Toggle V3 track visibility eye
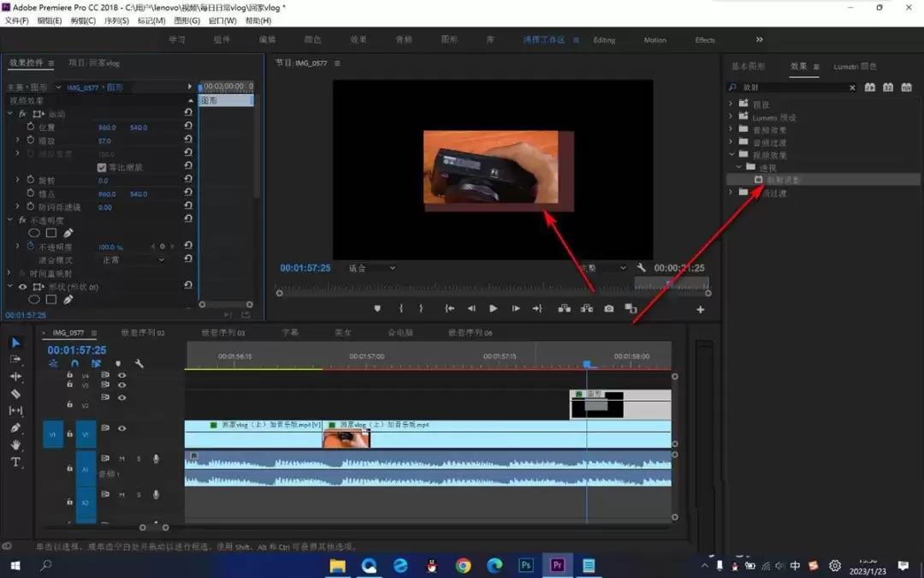Image resolution: width=924 pixels, height=578 pixels. pos(122,384)
